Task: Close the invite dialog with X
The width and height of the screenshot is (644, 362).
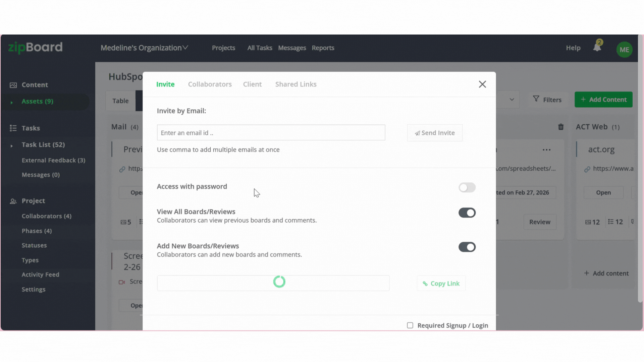Action: pyautogui.click(x=482, y=84)
